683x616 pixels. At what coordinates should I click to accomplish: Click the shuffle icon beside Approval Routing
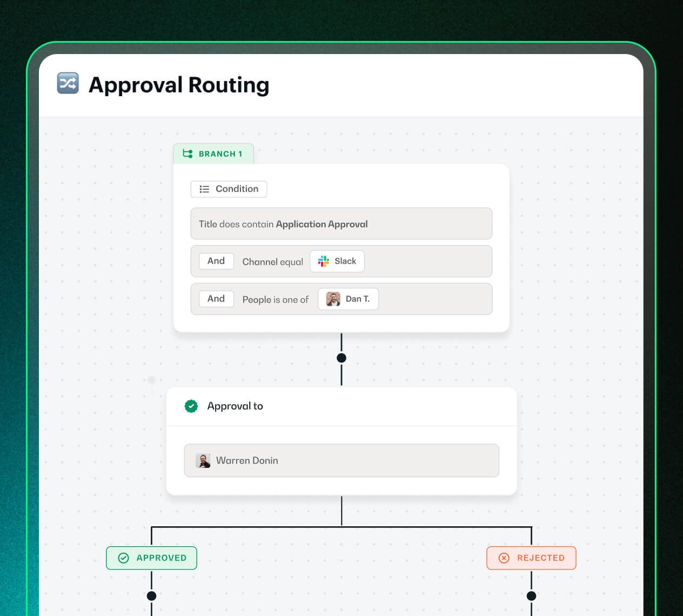click(x=67, y=83)
